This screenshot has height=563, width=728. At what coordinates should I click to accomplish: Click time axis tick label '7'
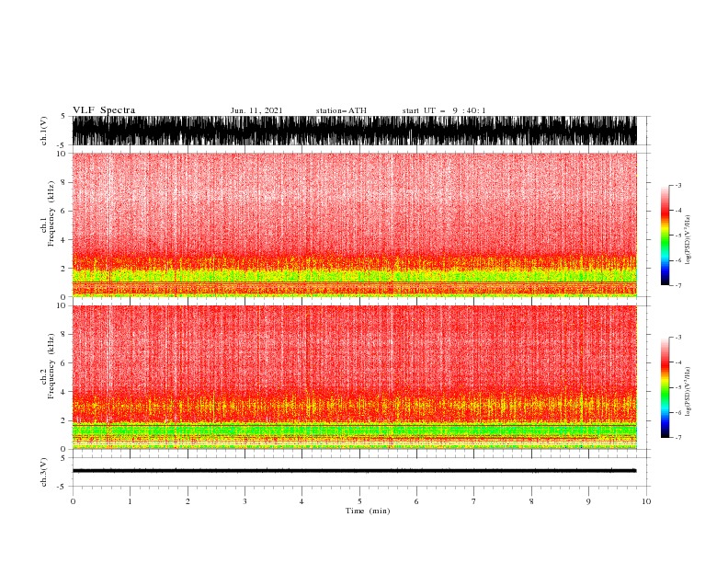(474, 501)
